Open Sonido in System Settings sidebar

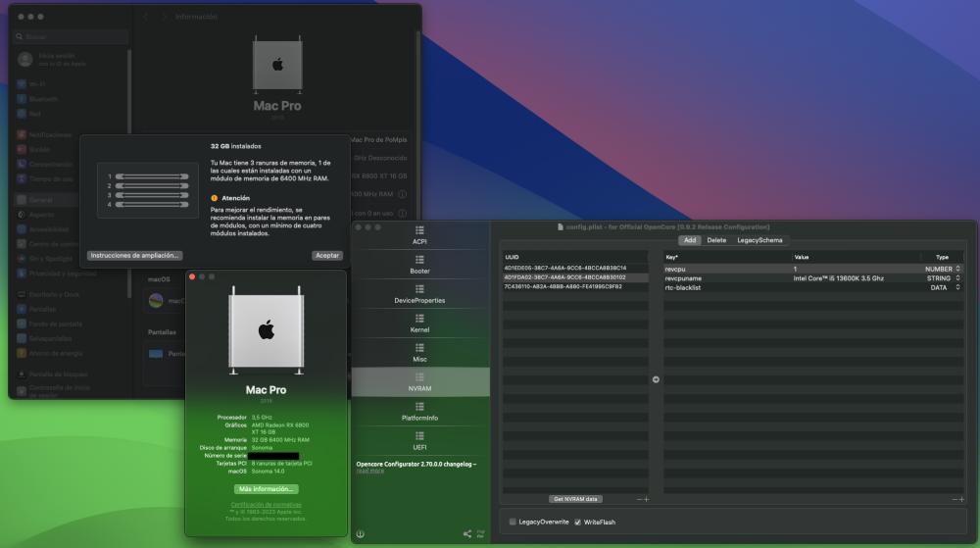[x=33, y=149]
